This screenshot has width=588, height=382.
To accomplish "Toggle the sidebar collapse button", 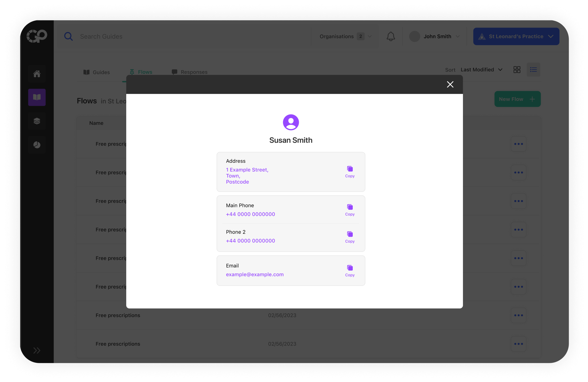I will [37, 350].
